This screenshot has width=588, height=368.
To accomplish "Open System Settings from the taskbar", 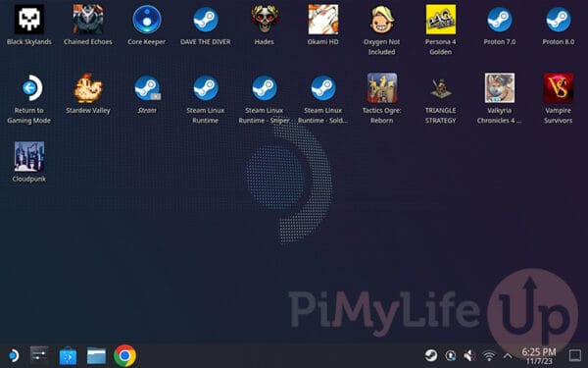I will (x=39, y=355).
